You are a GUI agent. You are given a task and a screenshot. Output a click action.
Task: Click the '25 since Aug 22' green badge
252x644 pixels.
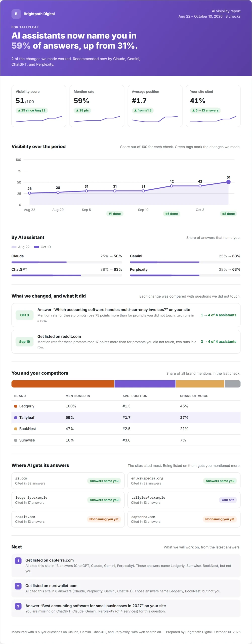point(32,110)
